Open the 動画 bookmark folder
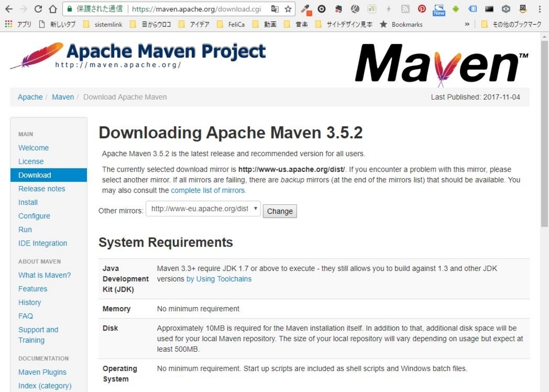Image resolution: width=549 pixels, height=392 pixels. point(265,24)
